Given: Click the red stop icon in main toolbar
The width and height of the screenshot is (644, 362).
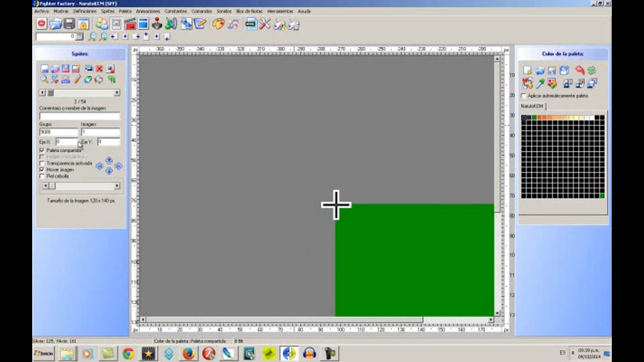Looking at the screenshot, I should (x=42, y=24).
